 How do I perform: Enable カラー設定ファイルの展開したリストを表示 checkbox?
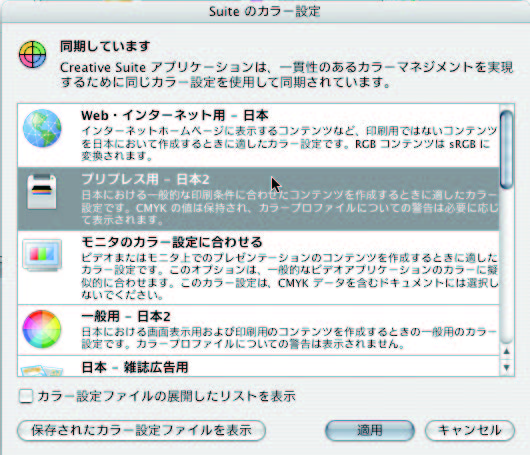pyautogui.click(x=26, y=396)
